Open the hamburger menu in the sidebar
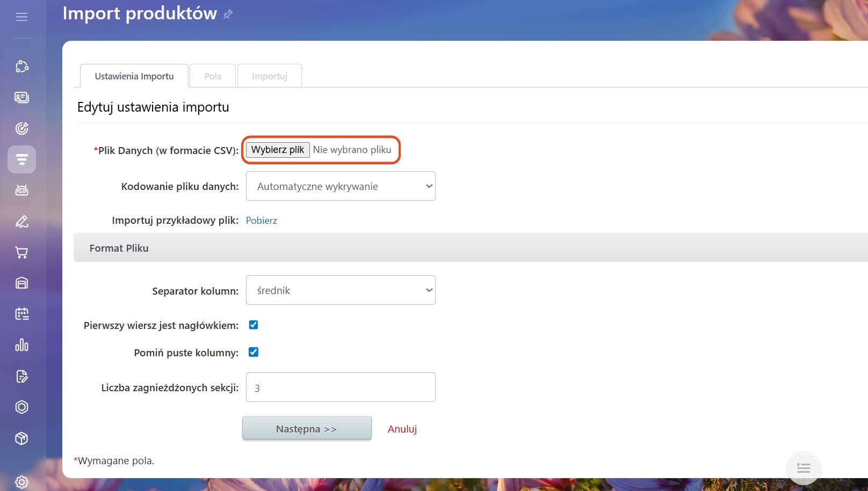Screen dimensions: 868x491 click(x=21, y=17)
